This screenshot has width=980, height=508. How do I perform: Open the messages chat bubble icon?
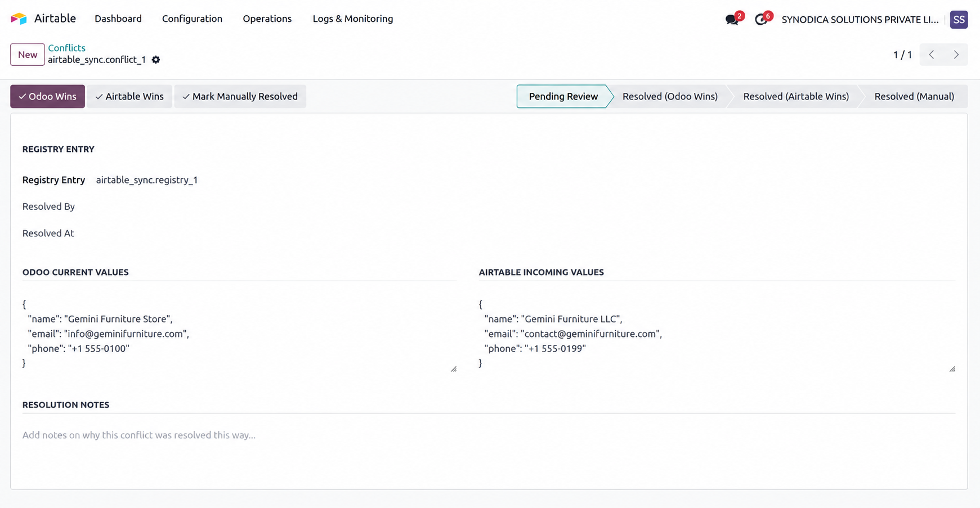[x=732, y=20]
